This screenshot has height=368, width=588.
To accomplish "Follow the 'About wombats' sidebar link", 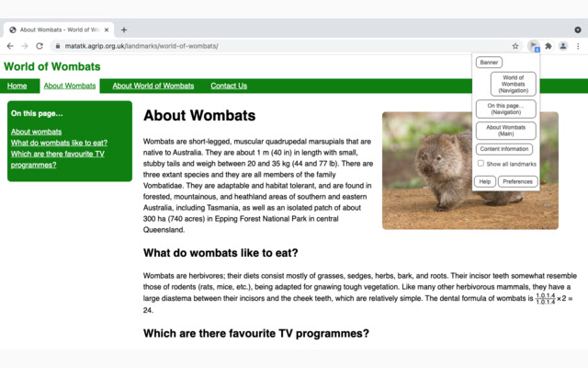I will point(36,132).
